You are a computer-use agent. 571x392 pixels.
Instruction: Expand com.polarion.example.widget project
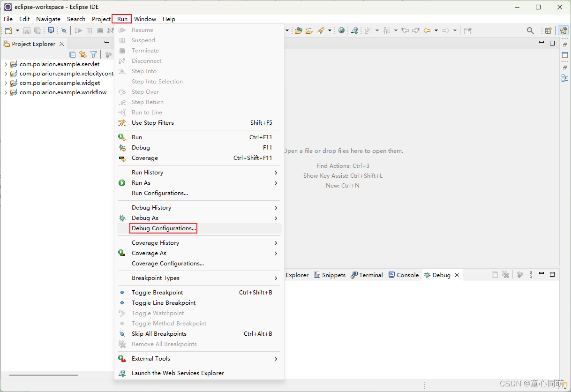point(6,83)
